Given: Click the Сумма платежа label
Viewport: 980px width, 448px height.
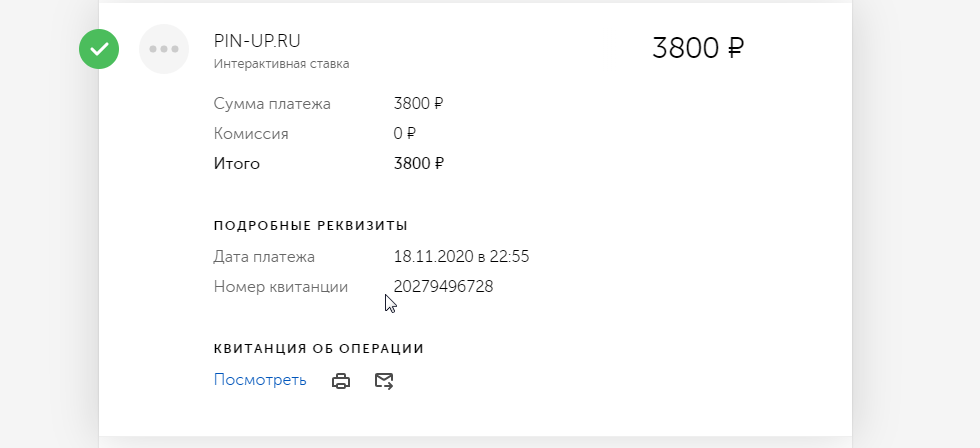Looking at the screenshot, I should (x=272, y=103).
